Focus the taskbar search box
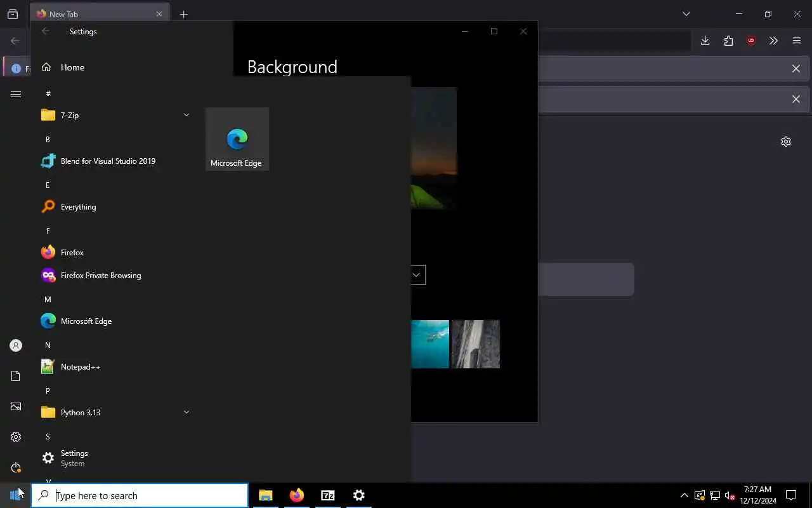This screenshot has width=812, height=508. pos(140,495)
